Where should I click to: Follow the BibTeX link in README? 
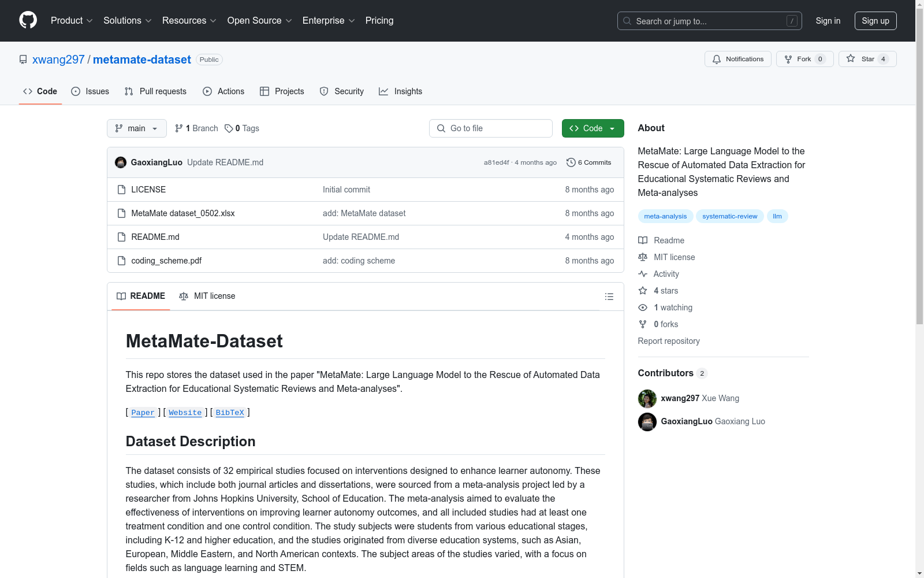(230, 413)
